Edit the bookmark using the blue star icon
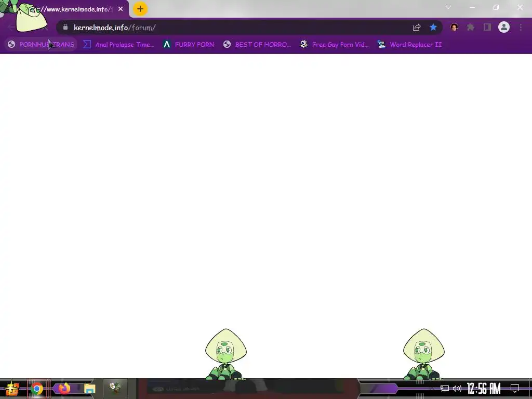This screenshot has height=399, width=532. coord(433,28)
